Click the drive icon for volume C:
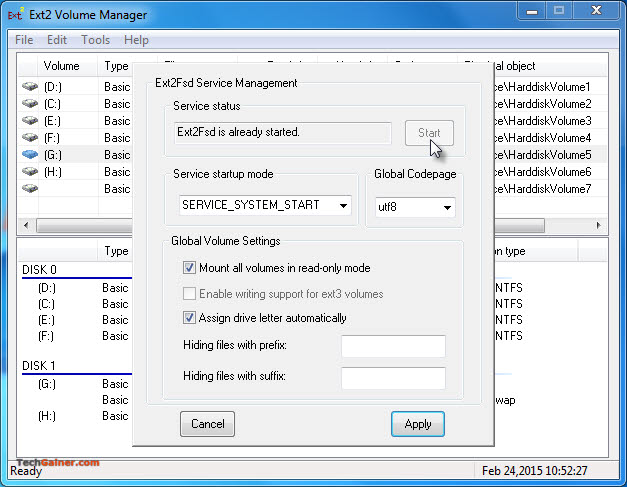627x487 pixels. point(30,104)
